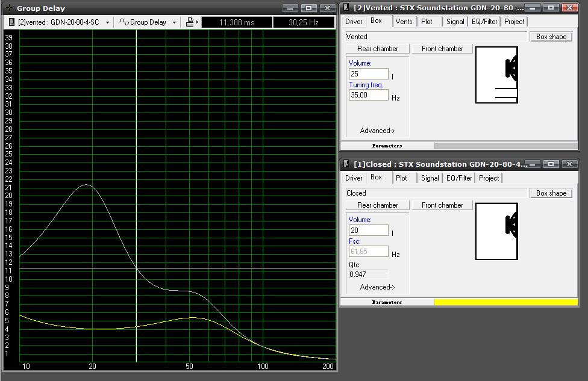
Task: Click the printer/export icon in the graph toolbar
Action: pos(190,22)
